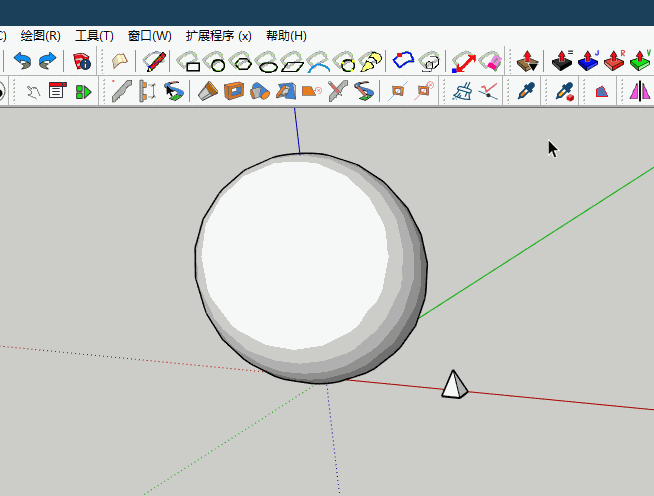Open the 窗口(W) menu
654x496 pixels.
click(x=149, y=35)
